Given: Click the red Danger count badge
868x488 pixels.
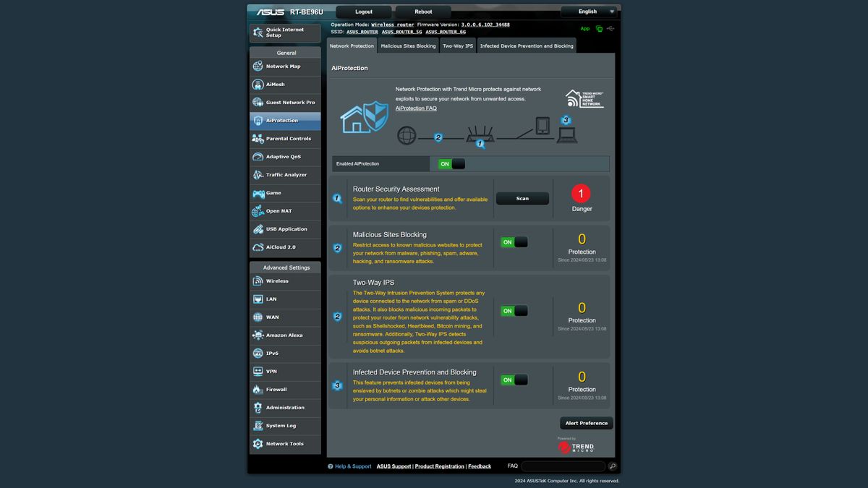Looking at the screenshot, I should click(582, 194).
